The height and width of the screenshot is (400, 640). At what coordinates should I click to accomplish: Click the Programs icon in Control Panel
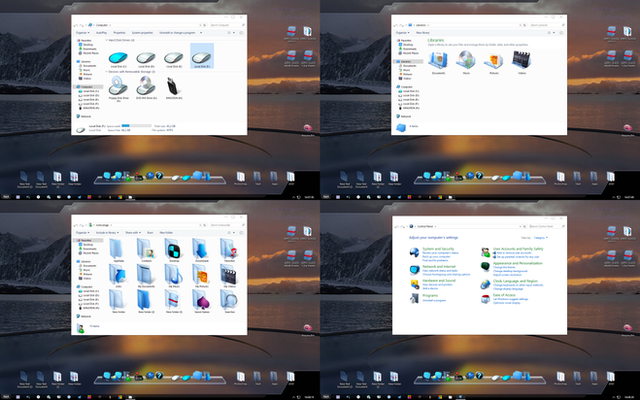(x=414, y=298)
